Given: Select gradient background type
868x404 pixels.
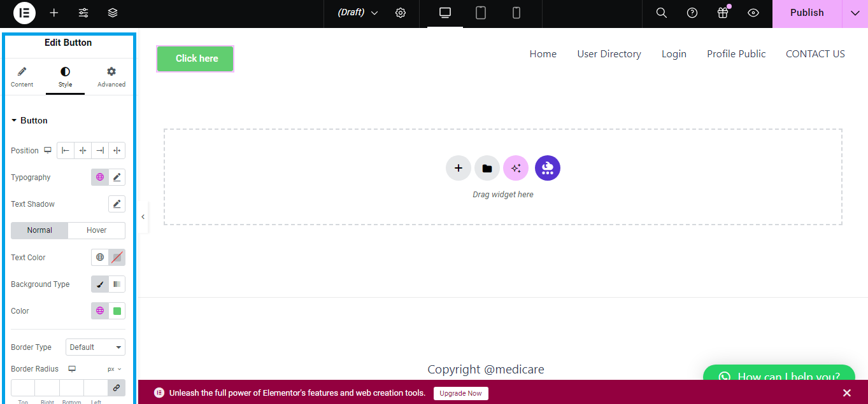Looking at the screenshot, I should (117, 284).
